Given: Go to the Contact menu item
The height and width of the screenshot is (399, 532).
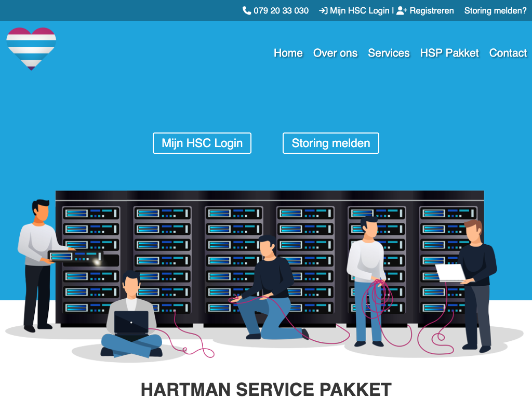Looking at the screenshot, I should click(x=508, y=53).
